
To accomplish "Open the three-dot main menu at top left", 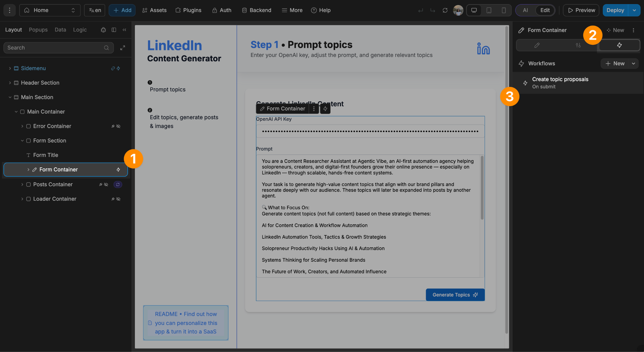I will 9,10.
